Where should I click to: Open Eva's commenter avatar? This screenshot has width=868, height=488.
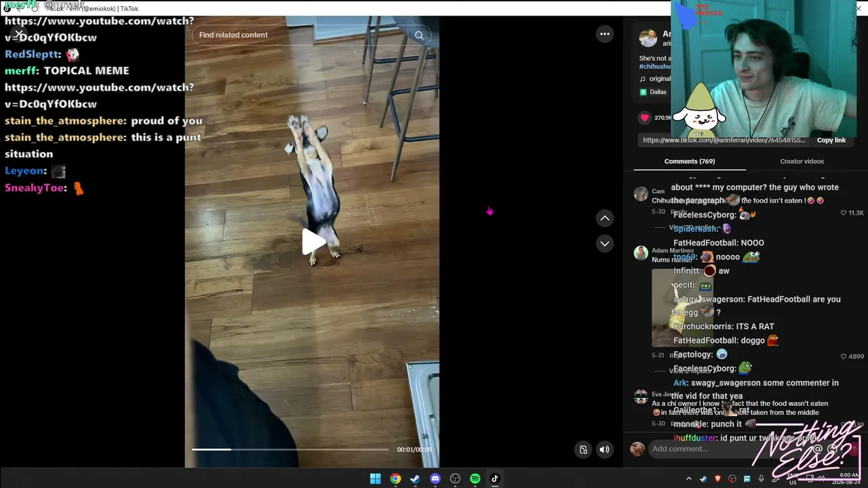click(x=641, y=397)
